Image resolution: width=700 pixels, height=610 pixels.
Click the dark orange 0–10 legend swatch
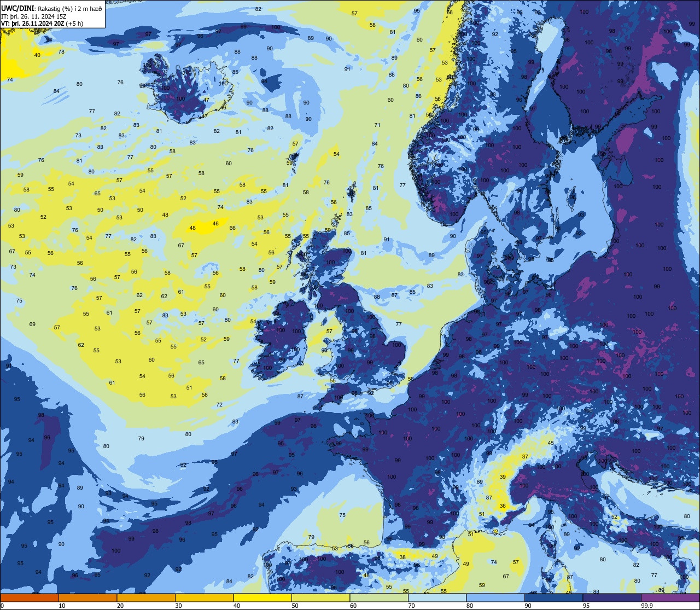[30, 597]
